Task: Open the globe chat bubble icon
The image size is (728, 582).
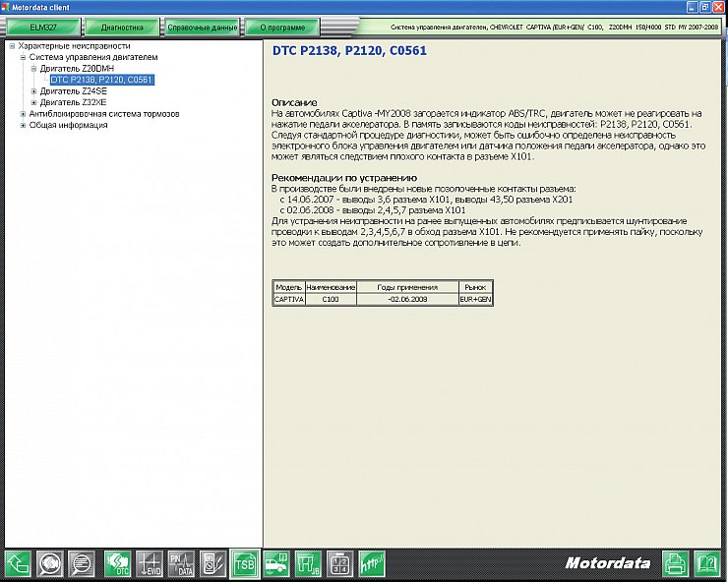Action: (x=49, y=564)
